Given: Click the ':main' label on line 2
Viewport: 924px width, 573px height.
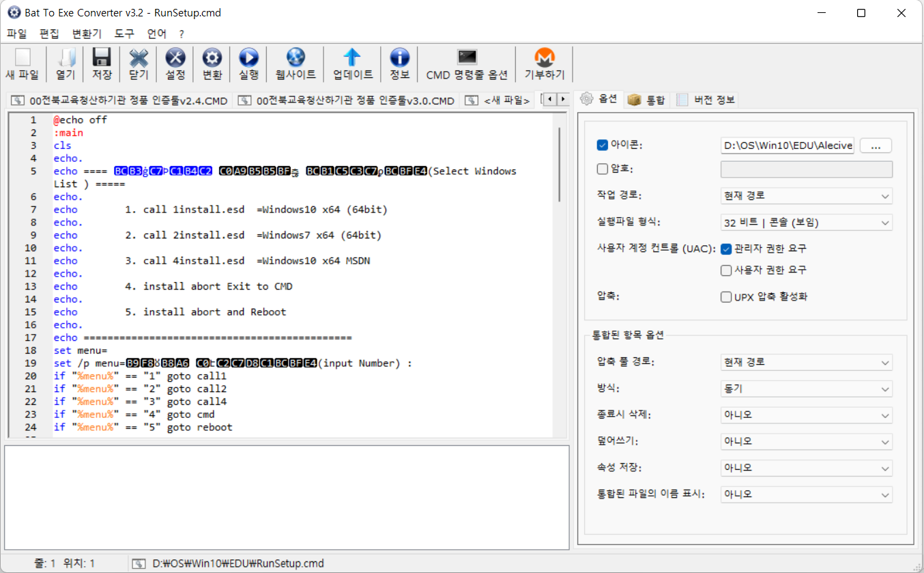Looking at the screenshot, I should click(x=68, y=133).
